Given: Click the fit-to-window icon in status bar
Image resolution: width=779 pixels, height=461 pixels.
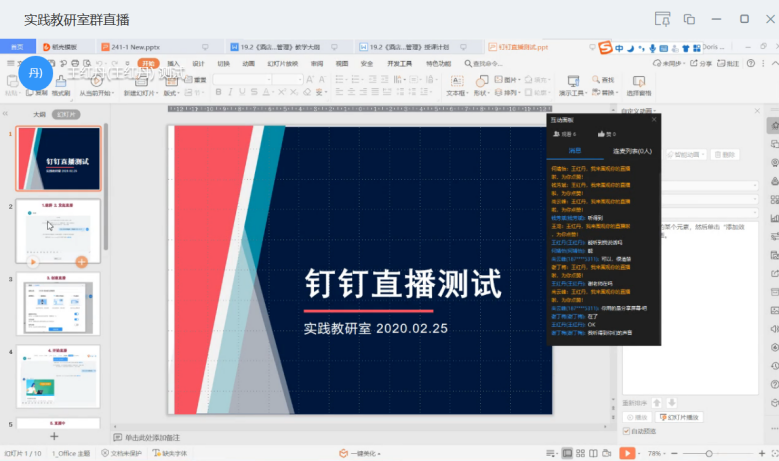Looking at the screenshot, I should click(x=775, y=453).
